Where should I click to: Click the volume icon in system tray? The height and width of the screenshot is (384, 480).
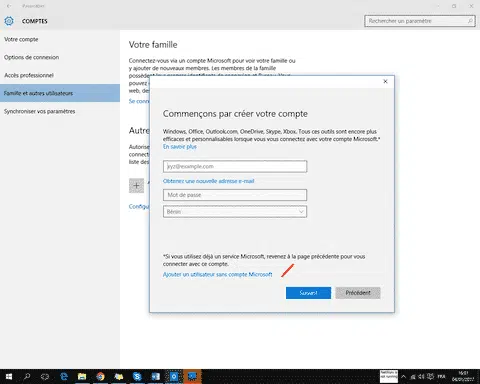(x=421, y=377)
